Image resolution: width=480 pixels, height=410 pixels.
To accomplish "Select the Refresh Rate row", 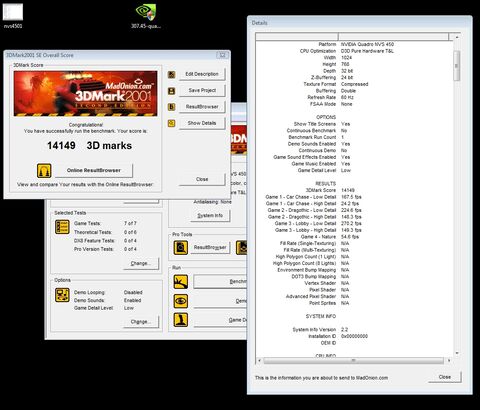I will tap(354, 97).
